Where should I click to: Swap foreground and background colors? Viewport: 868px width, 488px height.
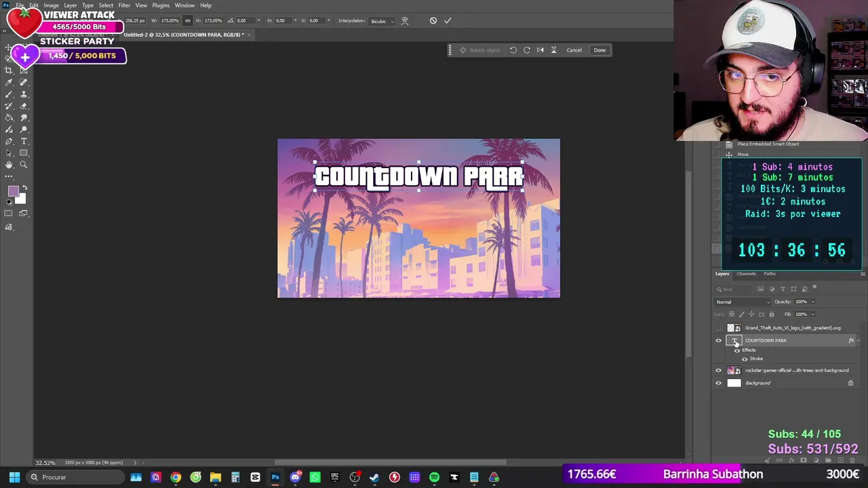click(x=24, y=188)
